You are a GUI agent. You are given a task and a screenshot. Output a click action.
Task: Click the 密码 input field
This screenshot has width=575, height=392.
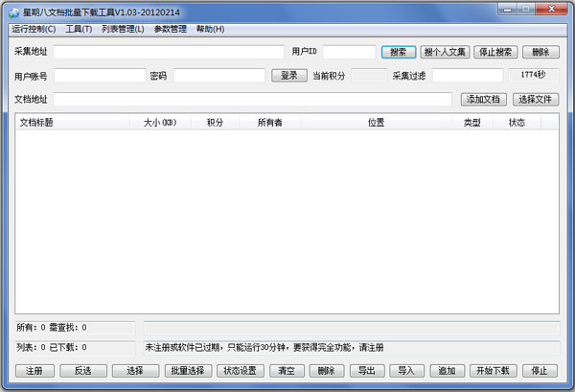219,76
